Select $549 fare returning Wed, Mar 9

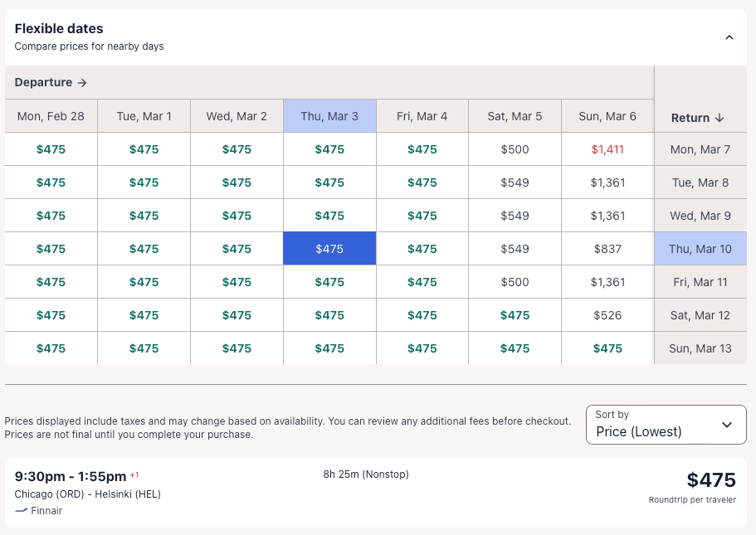pyautogui.click(x=515, y=216)
